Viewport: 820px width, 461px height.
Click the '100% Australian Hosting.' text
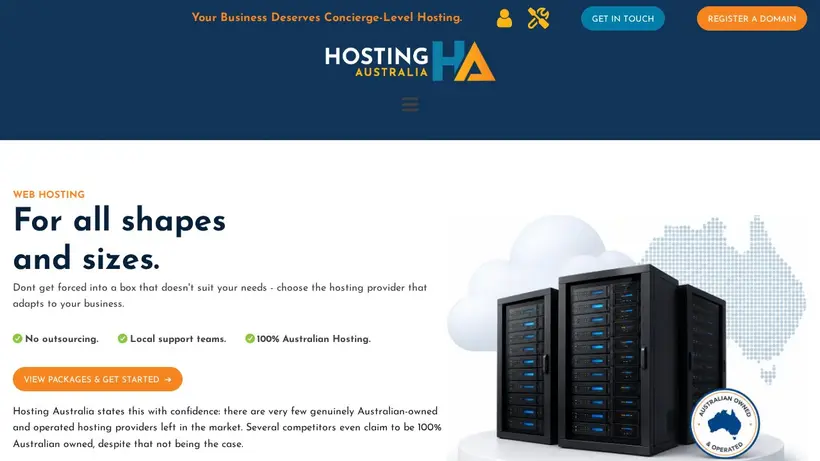pyautogui.click(x=313, y=339)
